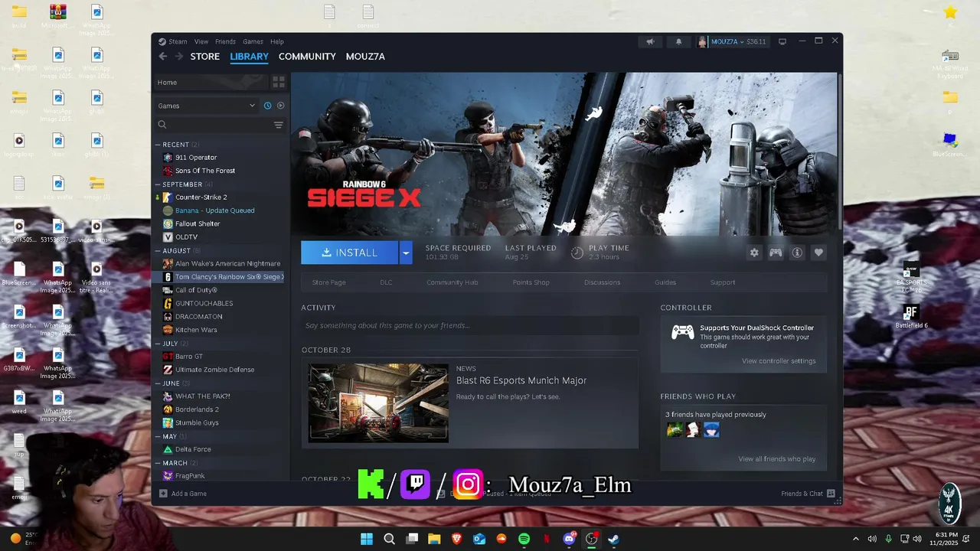The width and height of the screenshot is (980, 551).
Task: Open the Friends & Chat icon
Action: point(831,494)
